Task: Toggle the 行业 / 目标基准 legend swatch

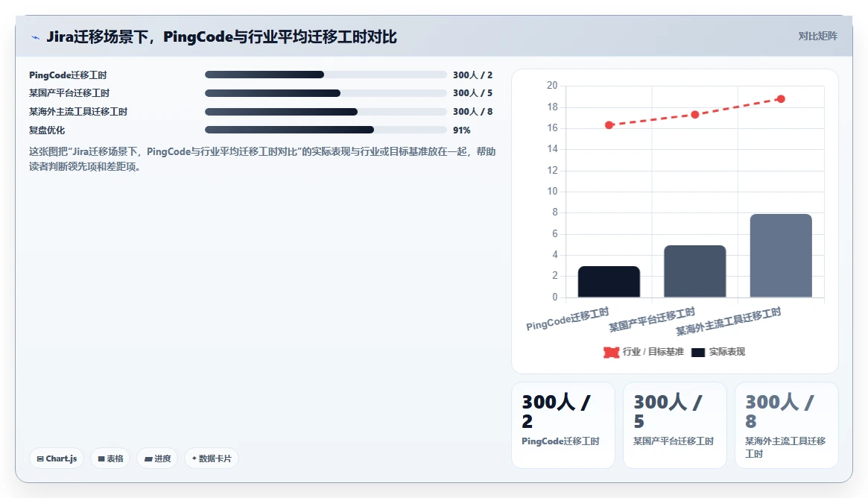Action: 611,353
